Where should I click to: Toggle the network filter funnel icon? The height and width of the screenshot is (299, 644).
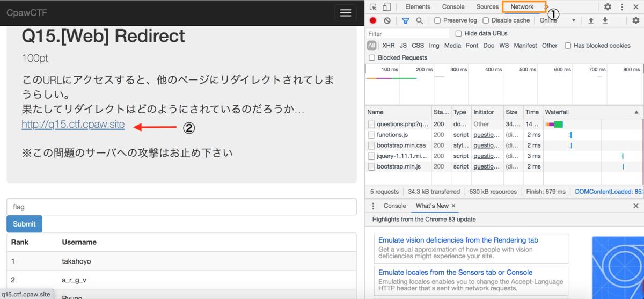coord(406,20)
